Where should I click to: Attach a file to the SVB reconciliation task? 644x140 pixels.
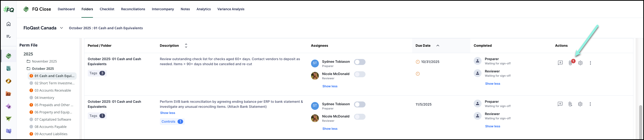click(570, 104)
